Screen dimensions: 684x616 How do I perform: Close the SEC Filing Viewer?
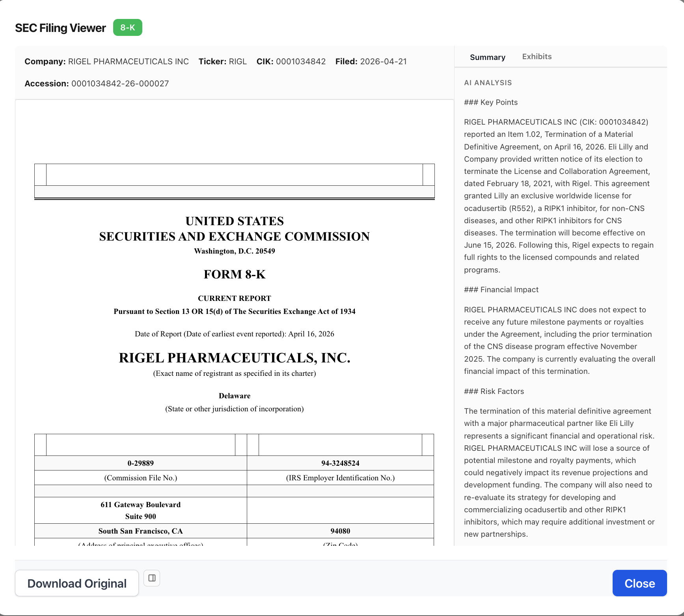point(639,583)
